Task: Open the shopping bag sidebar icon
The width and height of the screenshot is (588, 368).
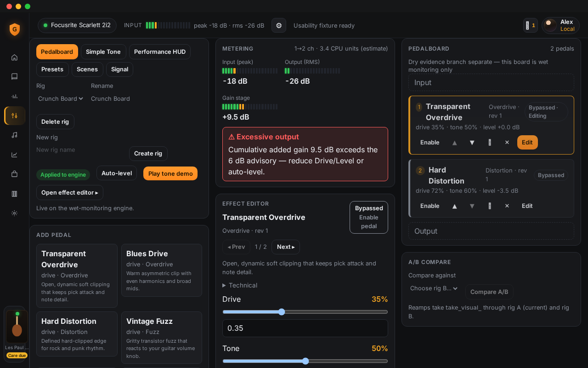Action: pyautogui.click(x=14, y=174)
